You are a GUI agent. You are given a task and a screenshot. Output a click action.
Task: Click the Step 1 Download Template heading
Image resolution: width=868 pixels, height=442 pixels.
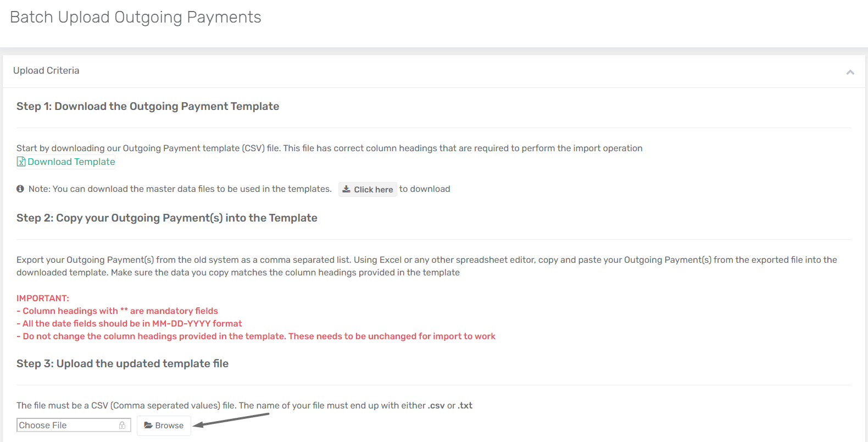148,106
